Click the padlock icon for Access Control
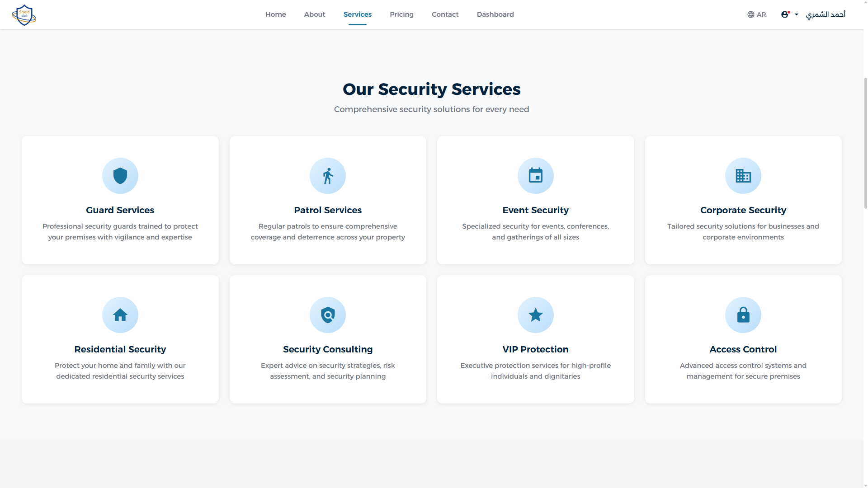The height and width of the screenshot is (488, 868). coord(743,315)
